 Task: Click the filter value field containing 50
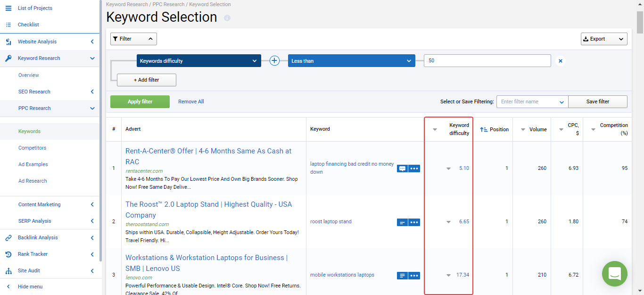click(x=487, y=61)
